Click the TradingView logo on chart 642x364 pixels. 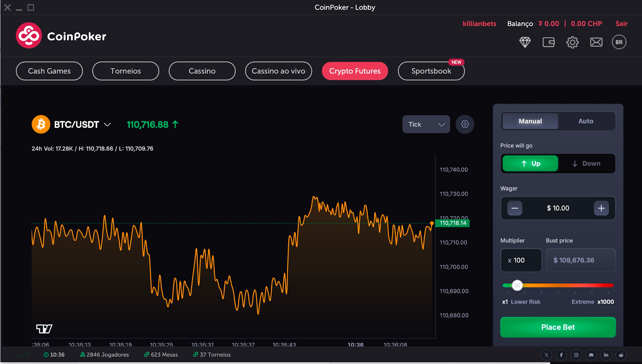tap(44, 329)
